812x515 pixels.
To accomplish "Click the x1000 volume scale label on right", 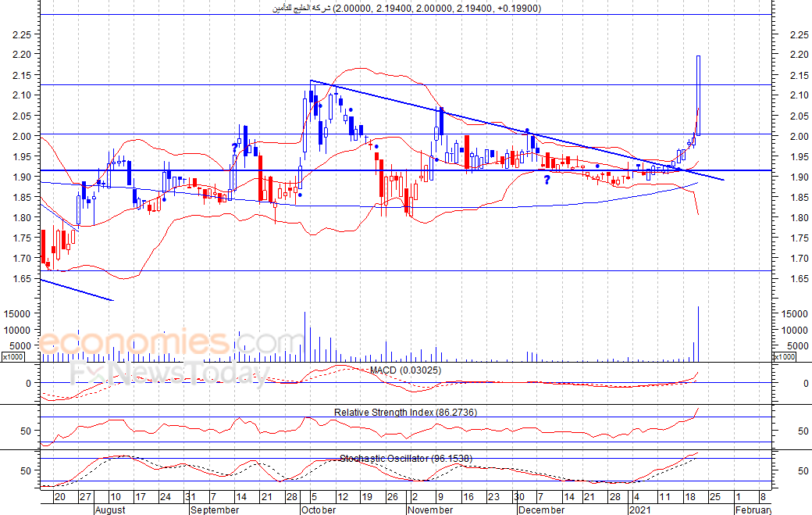I will pos(784,356).
